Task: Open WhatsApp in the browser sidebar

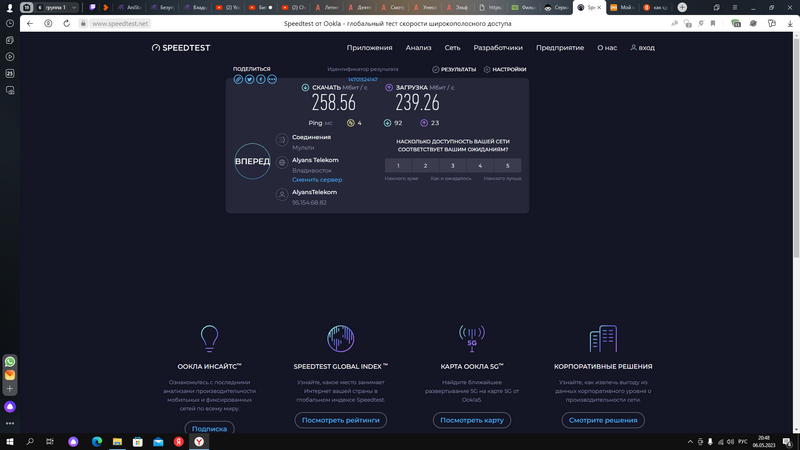Action: [10, 362]
